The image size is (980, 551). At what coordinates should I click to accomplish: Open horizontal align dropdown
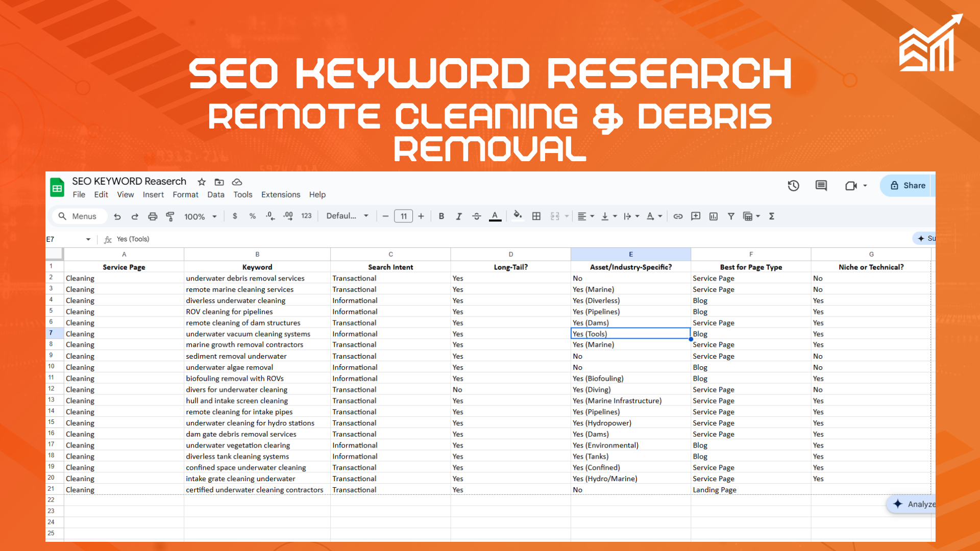coord(585,216)
